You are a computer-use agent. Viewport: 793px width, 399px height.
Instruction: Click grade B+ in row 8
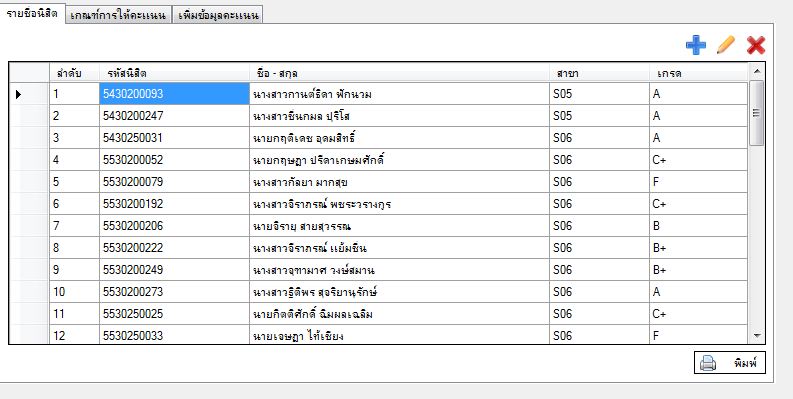[x=698, y=248]
